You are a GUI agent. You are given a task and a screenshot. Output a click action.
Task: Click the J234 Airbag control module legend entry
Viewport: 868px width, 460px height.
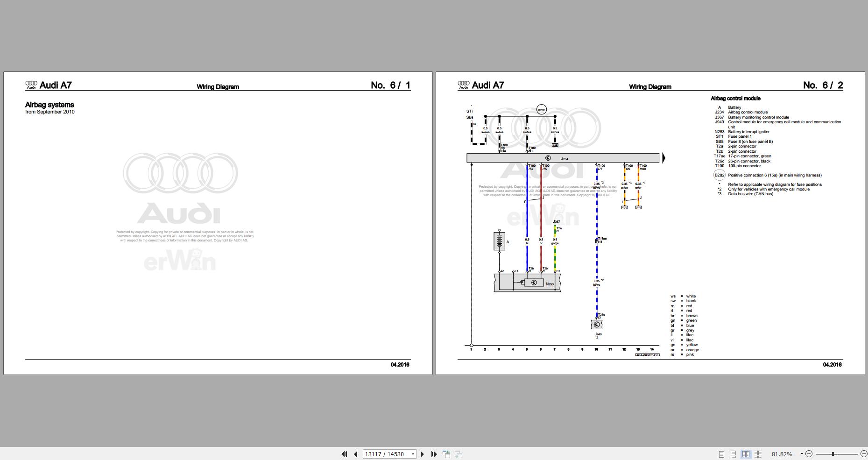coord(741,112)
